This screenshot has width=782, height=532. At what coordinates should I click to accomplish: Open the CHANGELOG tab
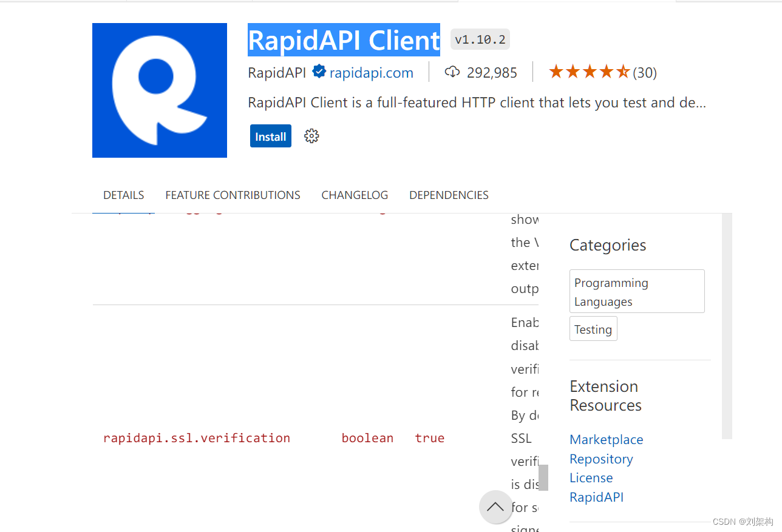click(355, 195)
